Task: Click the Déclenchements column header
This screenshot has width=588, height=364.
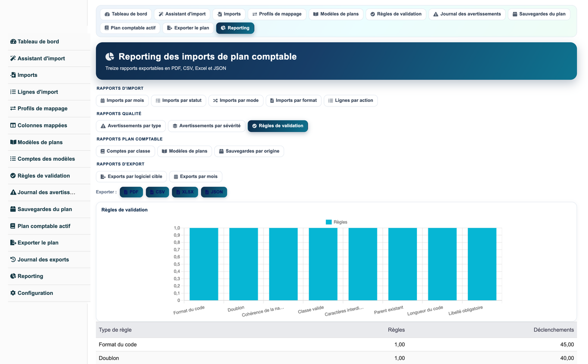Action: [x=554, y=330]
